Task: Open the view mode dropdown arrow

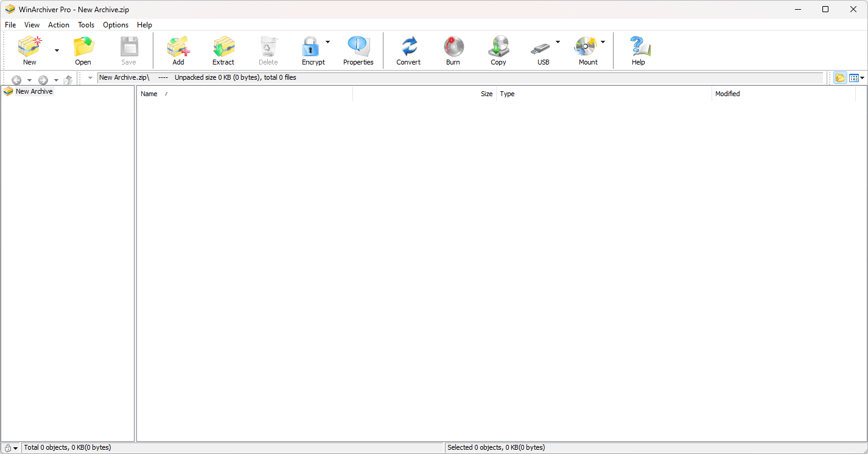Action: coord(862,78)
